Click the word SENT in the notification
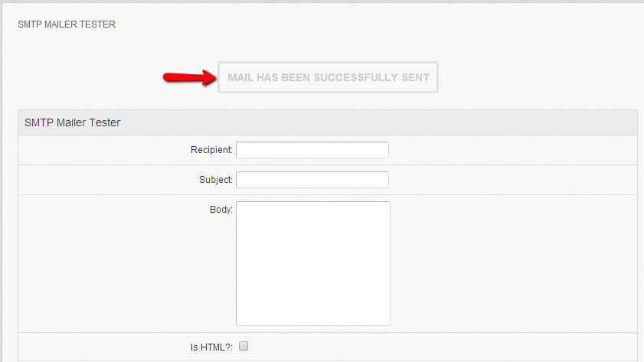Screen dimensions: 644x362 point(416,77)
